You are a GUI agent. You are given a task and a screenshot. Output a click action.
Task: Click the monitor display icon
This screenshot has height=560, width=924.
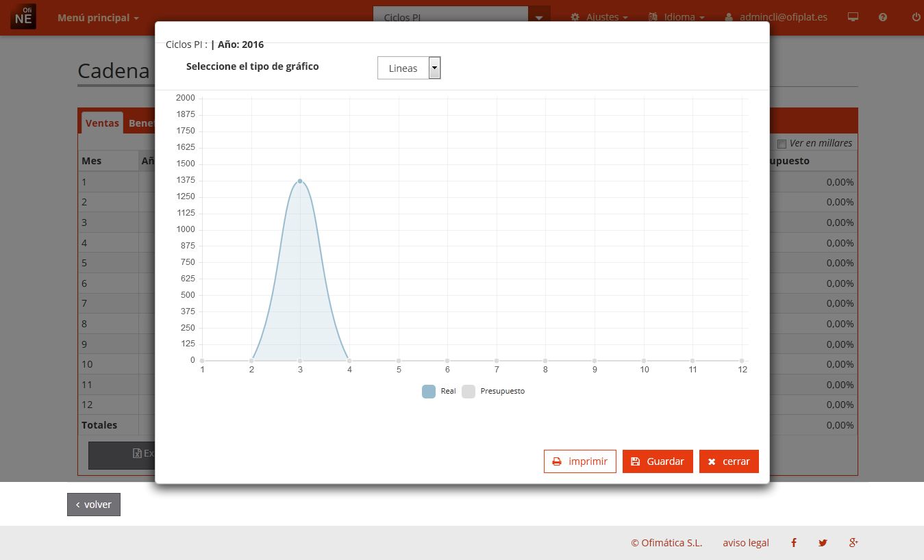click(853, 17)
